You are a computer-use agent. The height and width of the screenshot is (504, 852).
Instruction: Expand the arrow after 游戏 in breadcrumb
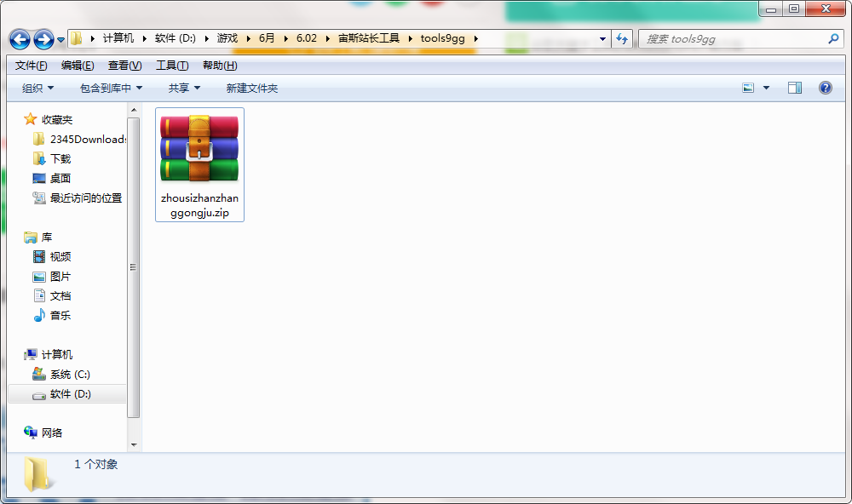248,38
